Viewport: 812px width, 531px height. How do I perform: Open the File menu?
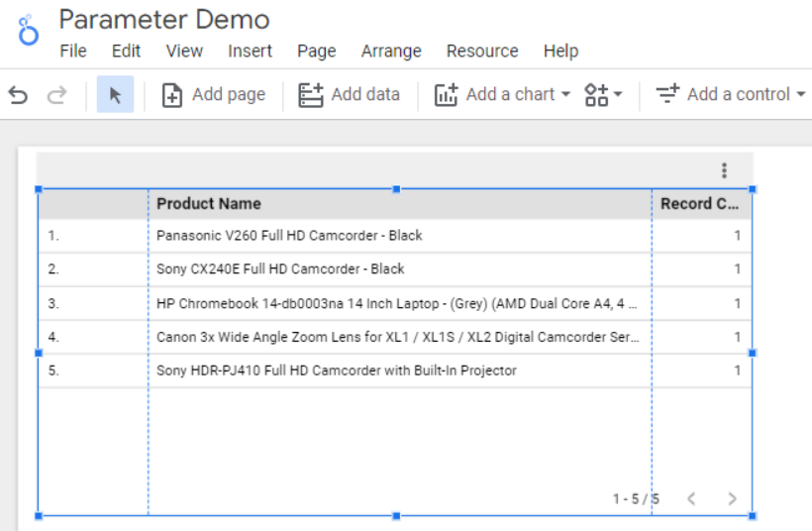73,51
